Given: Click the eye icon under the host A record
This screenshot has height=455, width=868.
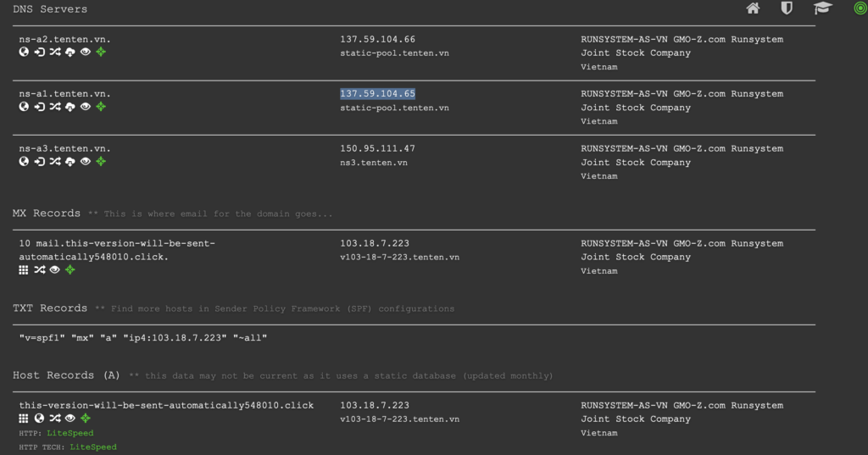Looking at the screenshot, I should tap(70, 419).
